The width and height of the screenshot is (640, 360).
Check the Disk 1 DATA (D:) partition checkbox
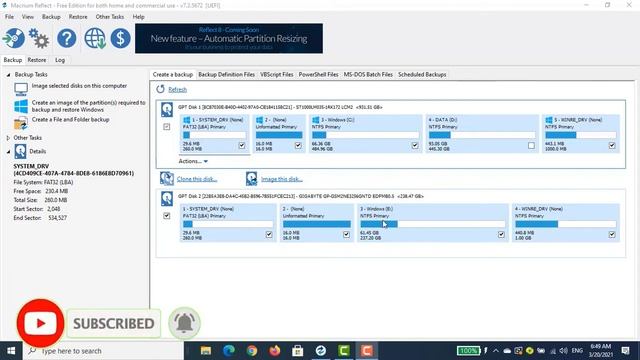pyautogui.click(x=531, y=145)
